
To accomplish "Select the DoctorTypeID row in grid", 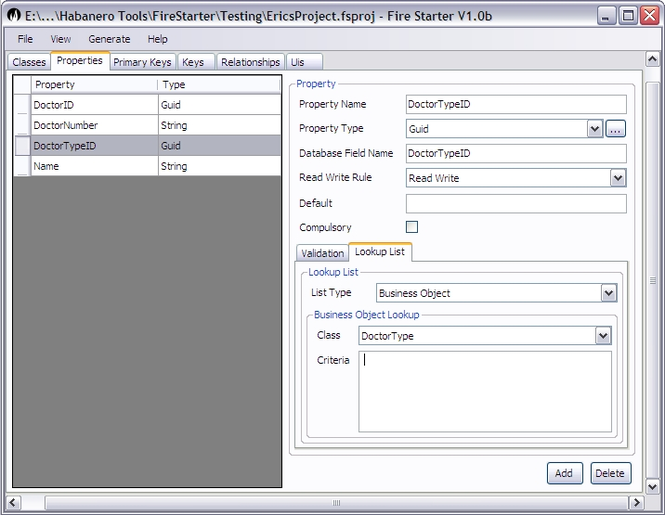I will (x=148, y=146).
